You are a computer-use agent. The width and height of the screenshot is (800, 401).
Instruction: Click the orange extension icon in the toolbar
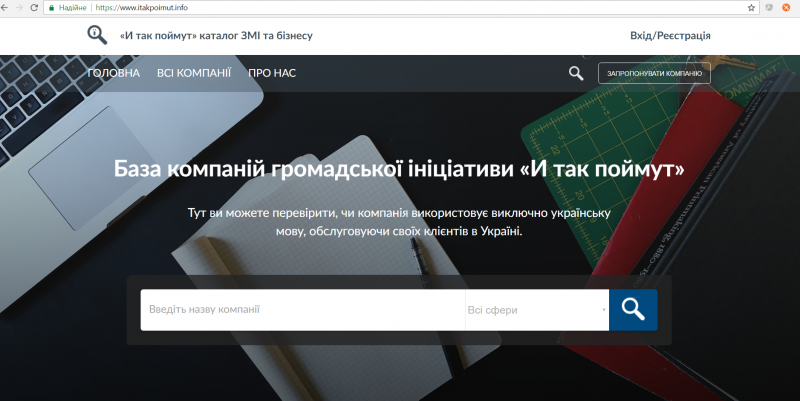pos(786,8)
